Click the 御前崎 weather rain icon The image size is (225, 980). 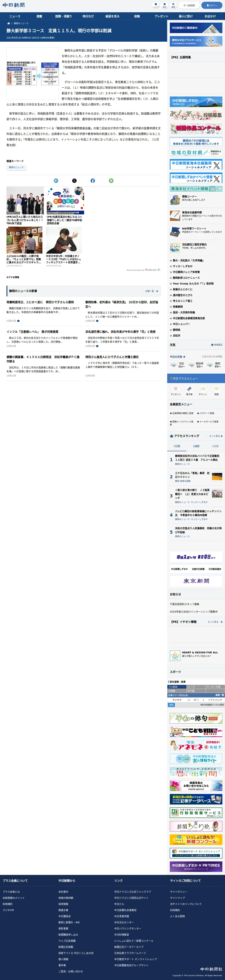pyautogui.click(x=192, y=365)
